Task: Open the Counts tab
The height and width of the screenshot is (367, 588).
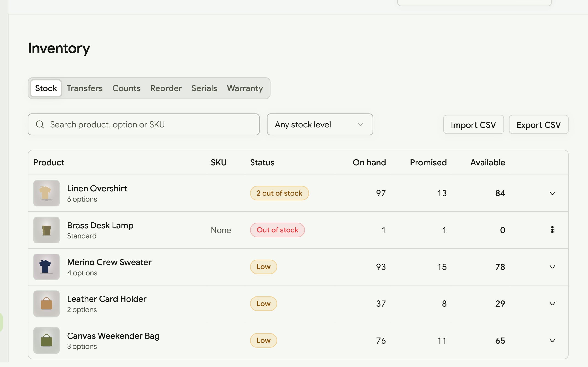Action: coord(126,88)
